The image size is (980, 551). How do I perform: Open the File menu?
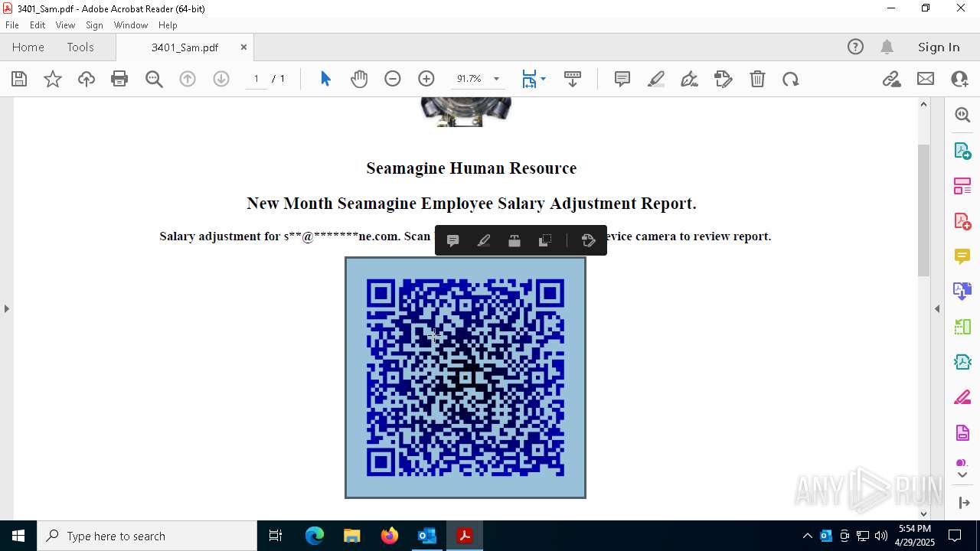(x=12, y=25)
